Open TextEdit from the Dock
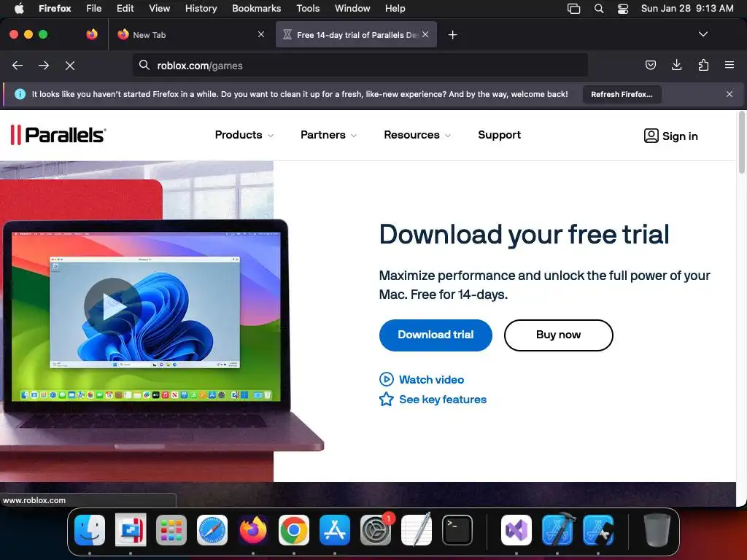 [x=417, y=530]
